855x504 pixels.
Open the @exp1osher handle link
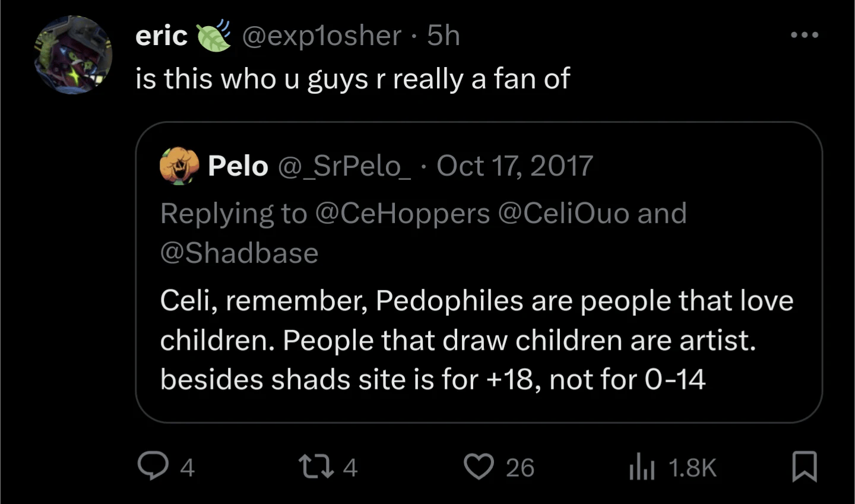[x=321, y=36]
